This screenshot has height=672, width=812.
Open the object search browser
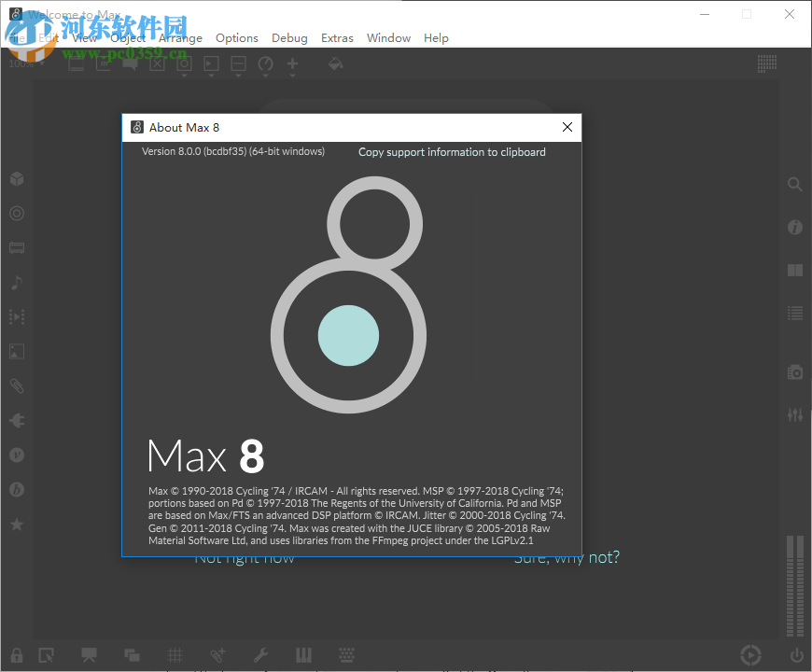click(x=794, y=185)
